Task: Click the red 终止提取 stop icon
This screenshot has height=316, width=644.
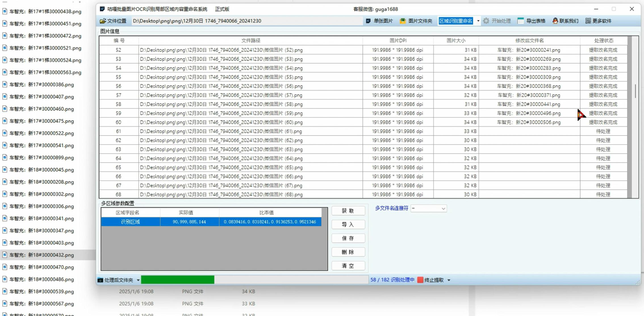Action: pyautogui.click(x=420, y=280)
